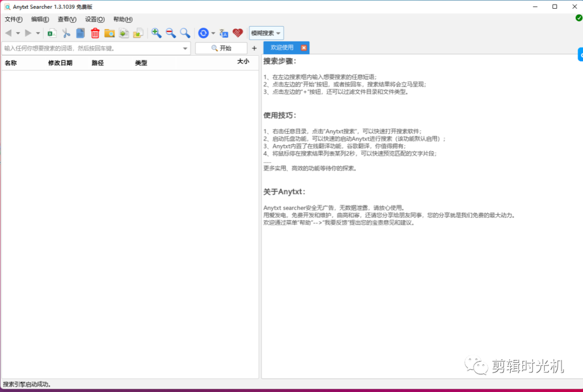Open the 查看(V) menu
Image resolution: width=583 pixels, height=392 pixels.
67,19
